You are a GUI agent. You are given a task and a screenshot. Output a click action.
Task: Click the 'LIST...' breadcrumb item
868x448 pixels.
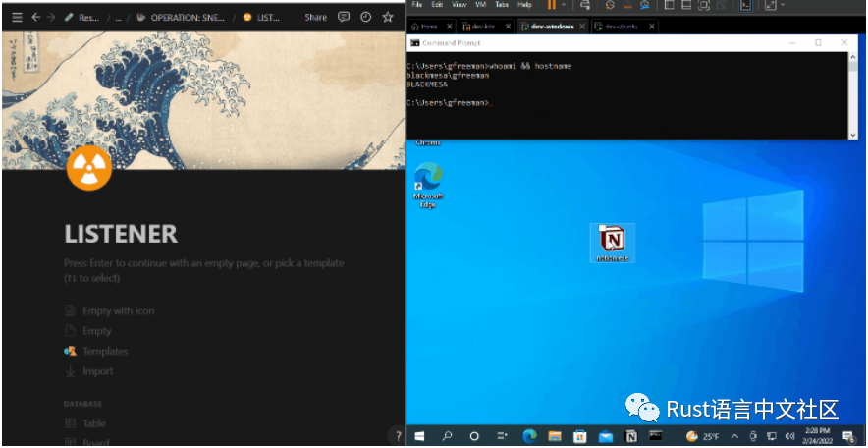(261, 17)
